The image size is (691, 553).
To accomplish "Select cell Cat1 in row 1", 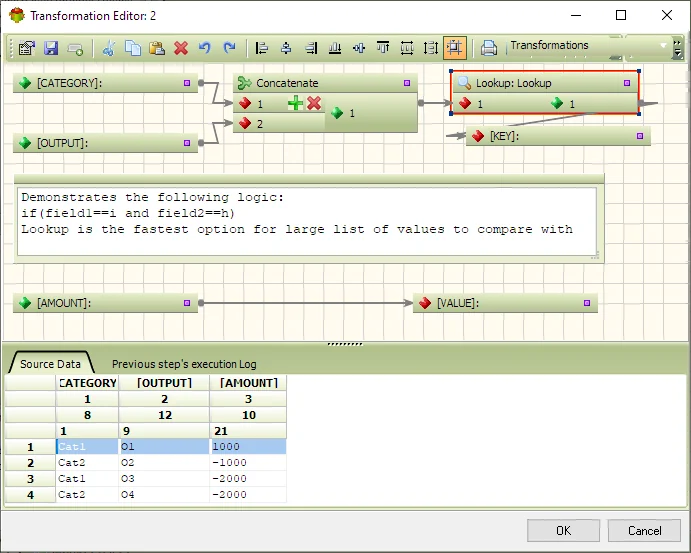I will tap(87, 446).
